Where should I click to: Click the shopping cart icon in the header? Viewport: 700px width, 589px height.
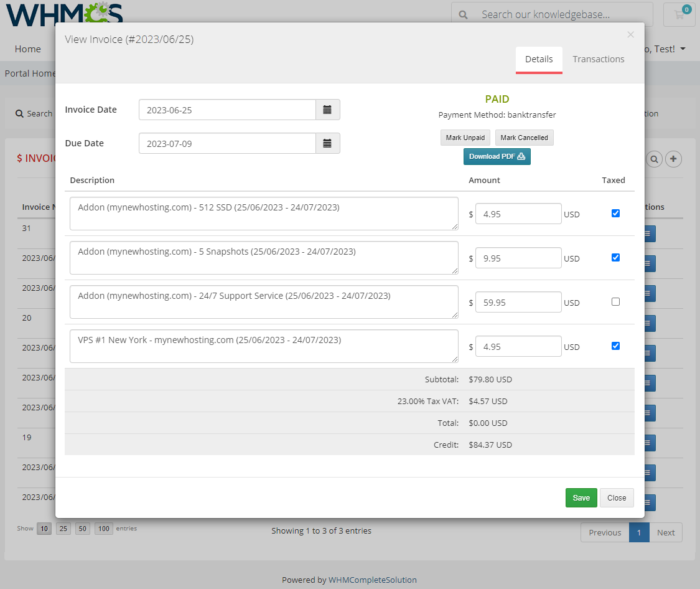pyautogui.click(x=679, y=14)
